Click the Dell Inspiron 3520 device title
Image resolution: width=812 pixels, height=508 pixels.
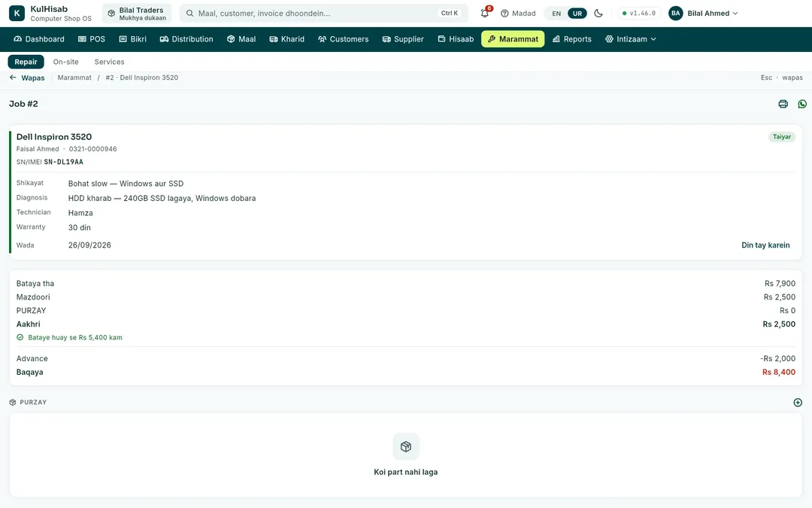click(x=54, y=137)
